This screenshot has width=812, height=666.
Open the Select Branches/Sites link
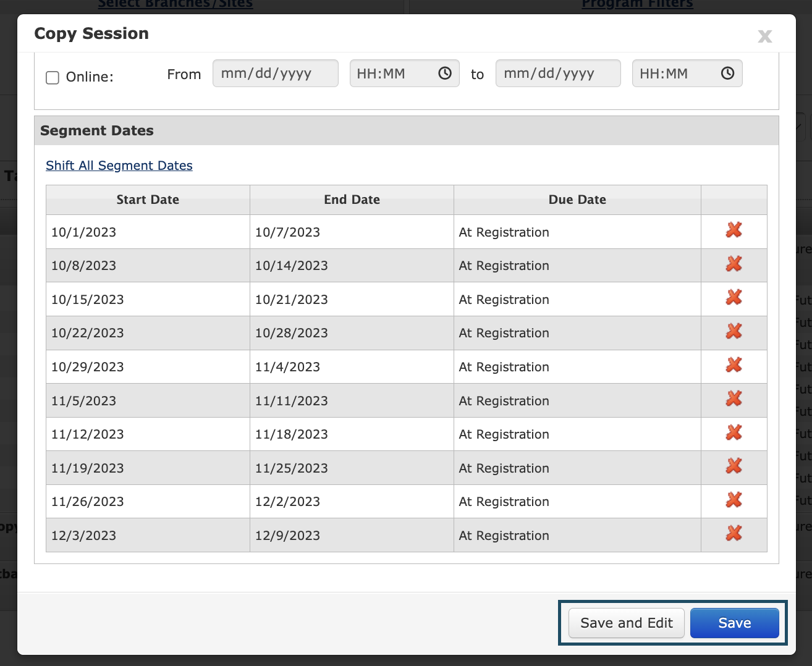tap(175, 4)
